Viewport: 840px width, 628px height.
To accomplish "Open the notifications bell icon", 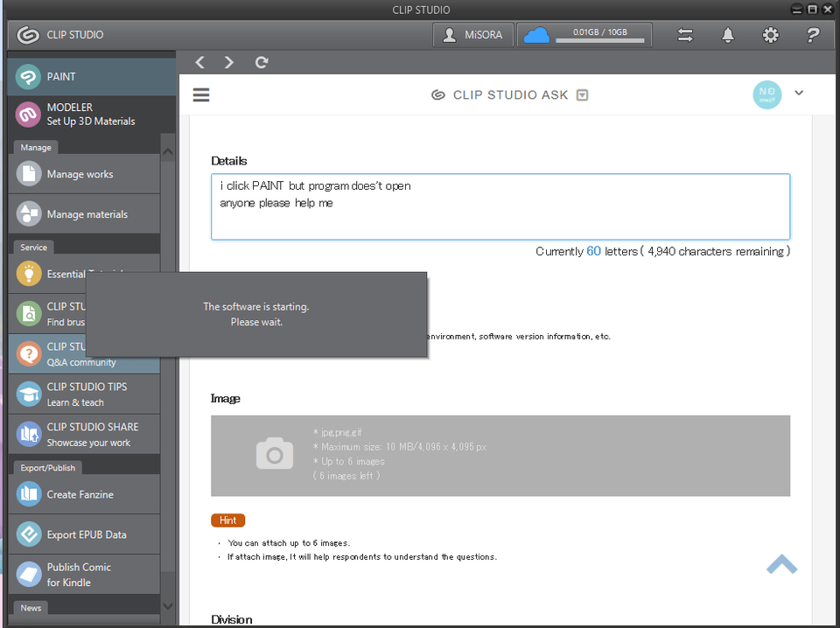I will (727, 35).
